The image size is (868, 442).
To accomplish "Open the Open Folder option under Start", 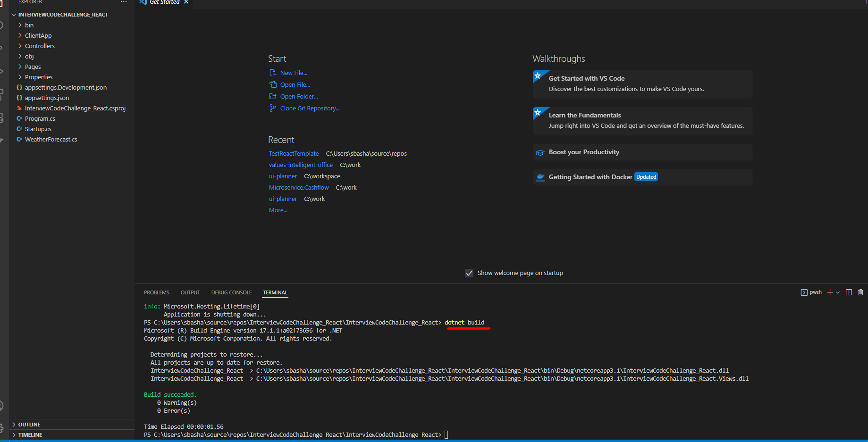I will click(298, 96).
